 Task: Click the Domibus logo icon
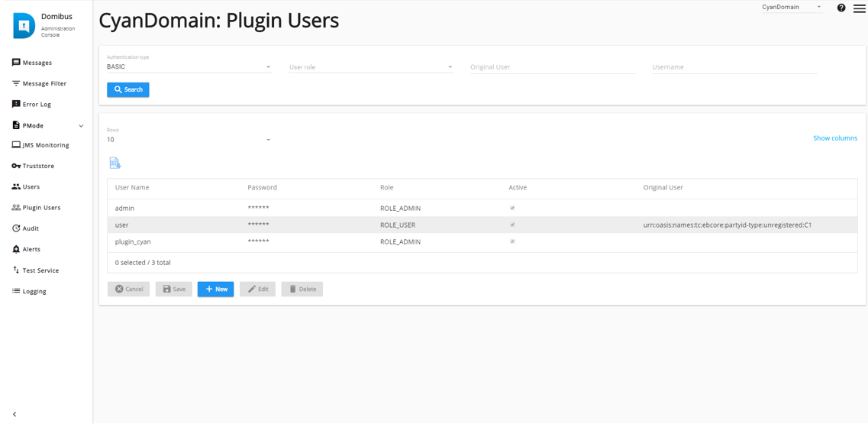pyautogui.click(x=24, y=26)
